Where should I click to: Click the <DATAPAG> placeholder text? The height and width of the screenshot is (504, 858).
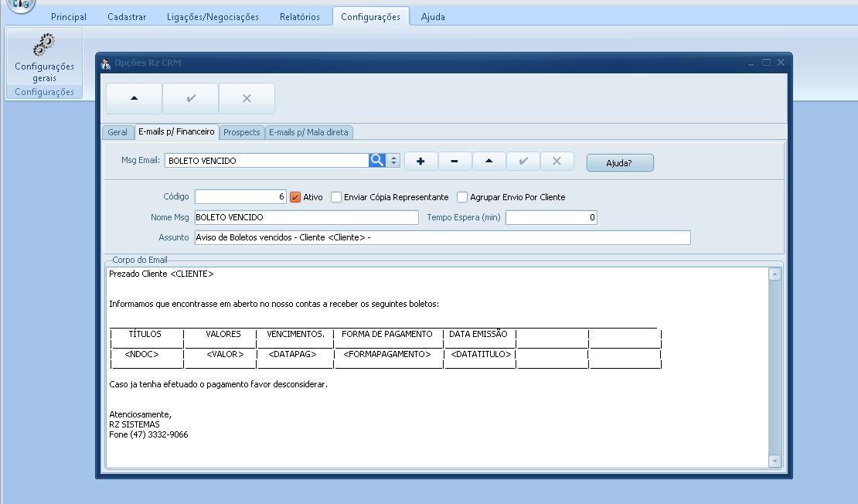[x=292, y=354]
